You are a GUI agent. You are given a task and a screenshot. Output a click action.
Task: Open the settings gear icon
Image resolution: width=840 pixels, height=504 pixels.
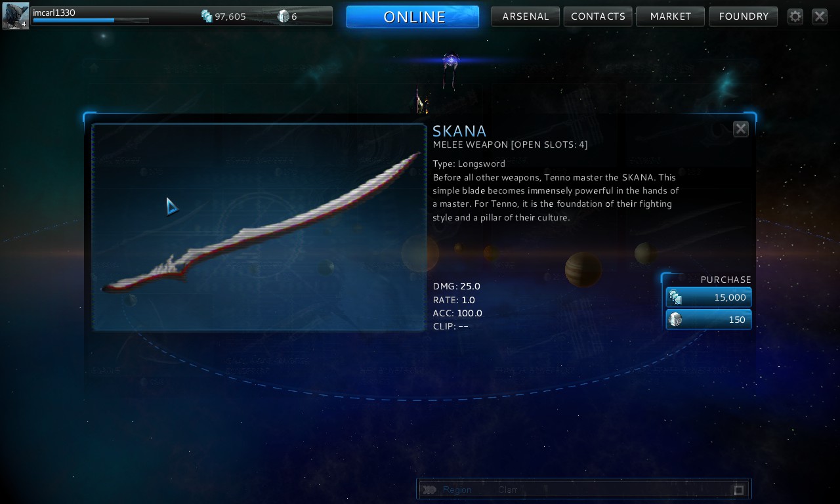coord(795,16)
